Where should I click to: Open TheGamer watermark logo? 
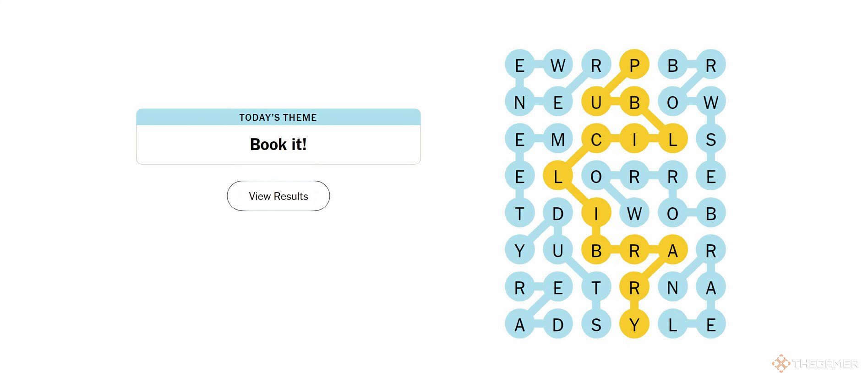coord(815,363)
